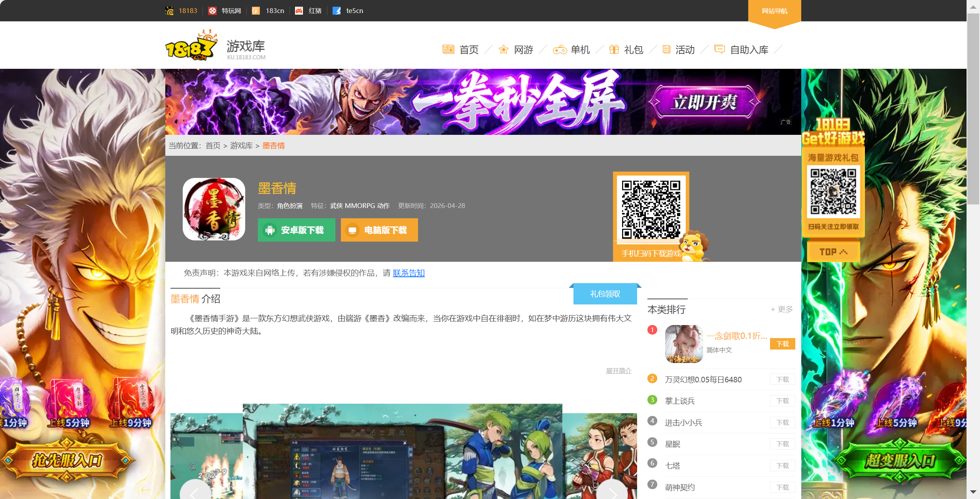Viewport: 980px width, 499px height.
Task: Click the 抢先服入口 ad button
Action: 67,460
